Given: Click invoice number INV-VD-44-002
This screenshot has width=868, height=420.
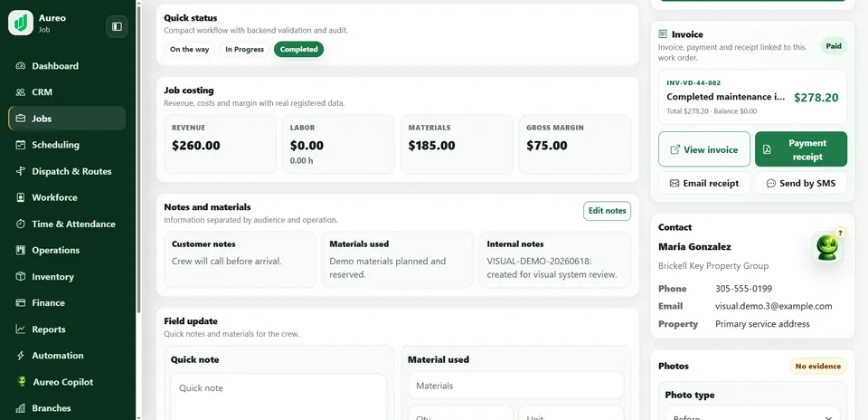Looking at the screenshot, I should coord(693,83).
